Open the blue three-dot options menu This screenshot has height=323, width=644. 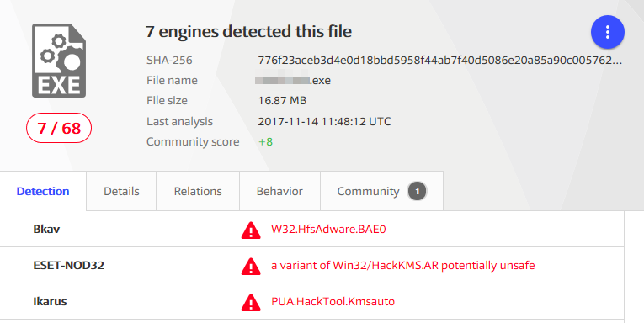608,32
